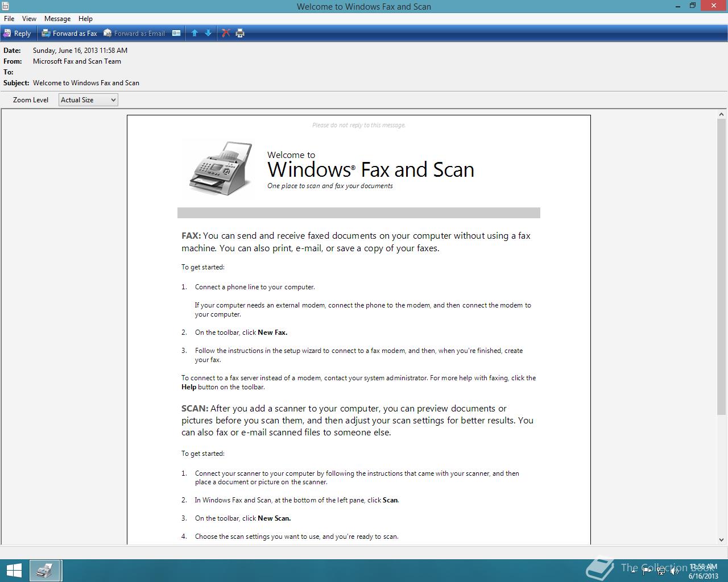Click bold 'New Scan.' text in step 3

pyautogui.click(x=274, y=518)
